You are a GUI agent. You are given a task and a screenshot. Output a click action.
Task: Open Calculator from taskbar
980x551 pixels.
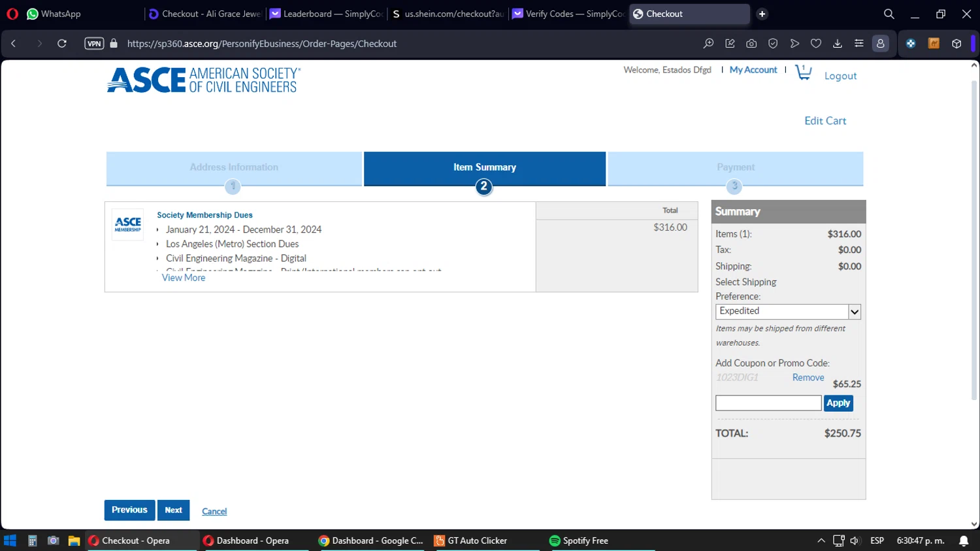32,541
